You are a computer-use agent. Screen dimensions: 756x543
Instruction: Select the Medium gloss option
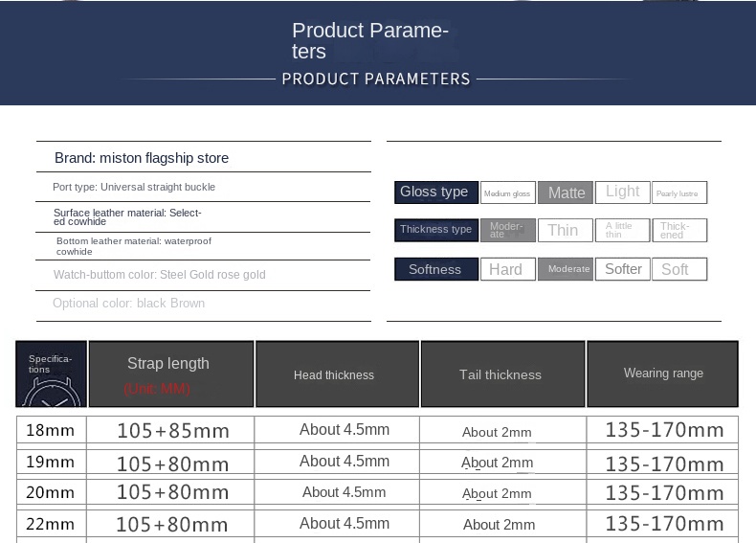[x=507, y=192]
